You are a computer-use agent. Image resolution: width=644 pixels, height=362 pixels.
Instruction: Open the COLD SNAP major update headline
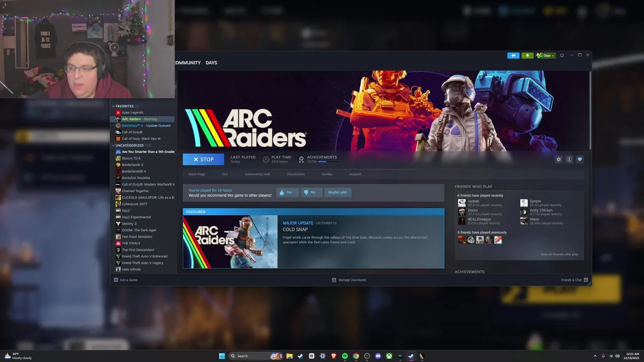pos(295,230)
